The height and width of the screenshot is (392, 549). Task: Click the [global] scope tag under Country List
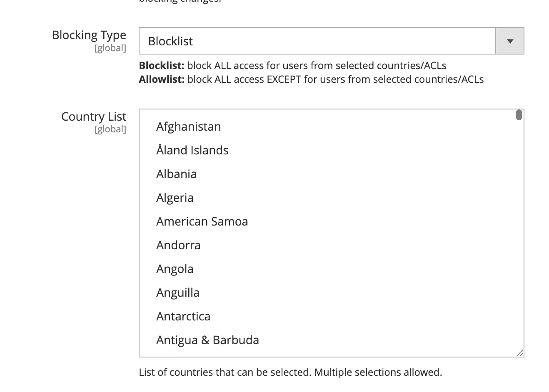(110, 129)
